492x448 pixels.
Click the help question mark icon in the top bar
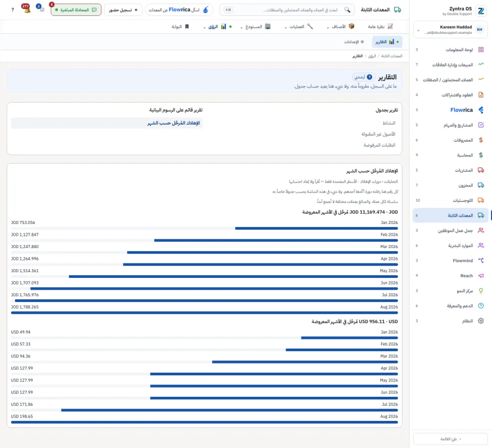12,10
